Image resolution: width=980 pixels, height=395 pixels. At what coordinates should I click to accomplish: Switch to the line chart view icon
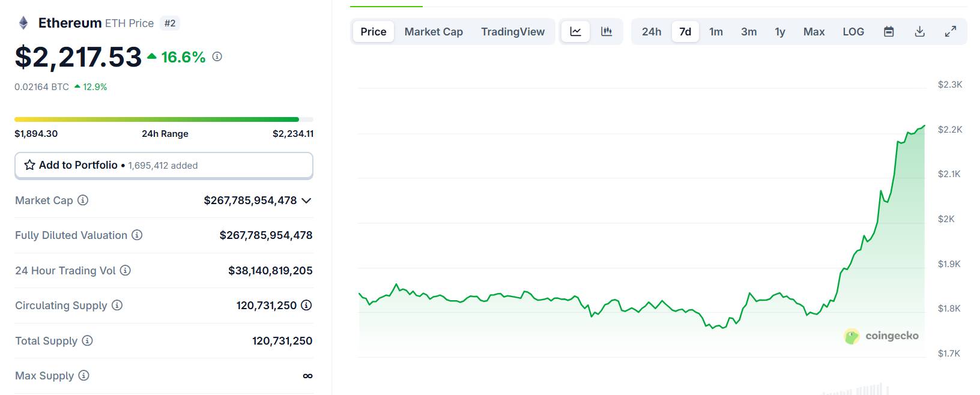(x=575, y=32)
